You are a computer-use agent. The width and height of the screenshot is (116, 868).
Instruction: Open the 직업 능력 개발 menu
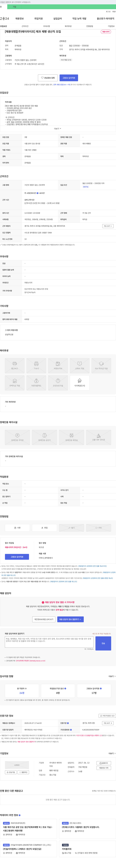(x=79, y=19)
